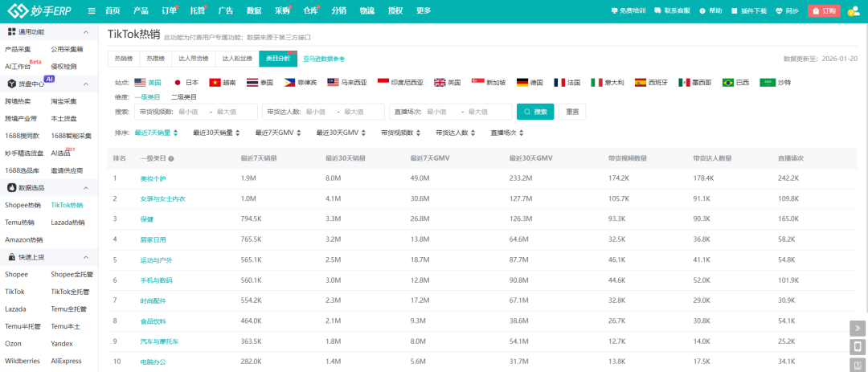This screenshot has height=372, width=868.
Task: Sort by 最近30天销量
Action: pyautogui.click(x=216, y=133)
